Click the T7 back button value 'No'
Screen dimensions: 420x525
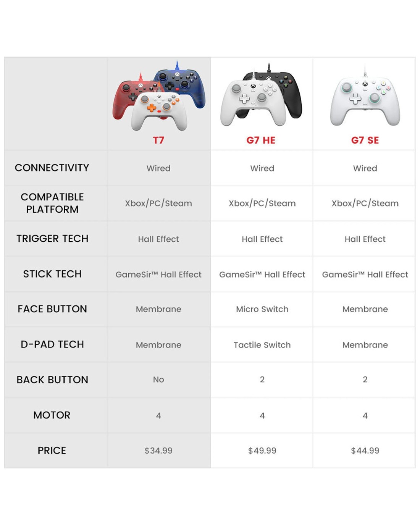[158, 380]
